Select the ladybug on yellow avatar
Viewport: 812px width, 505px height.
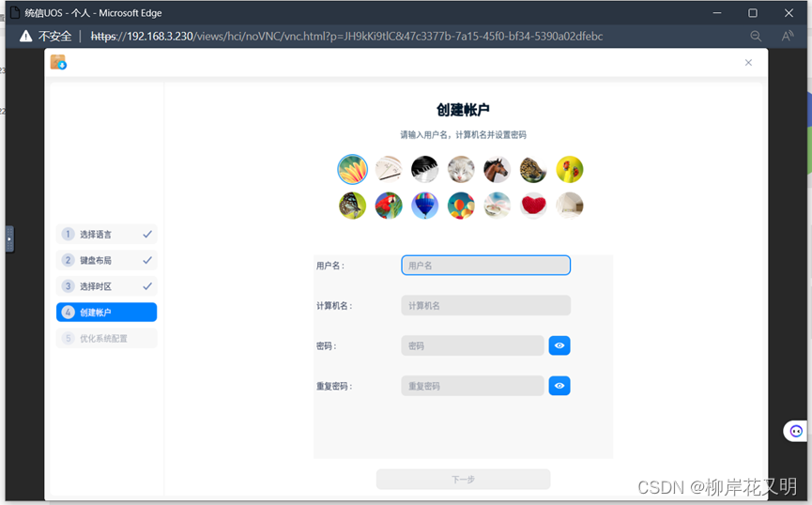pyautogui.click(x=570, y=169)
